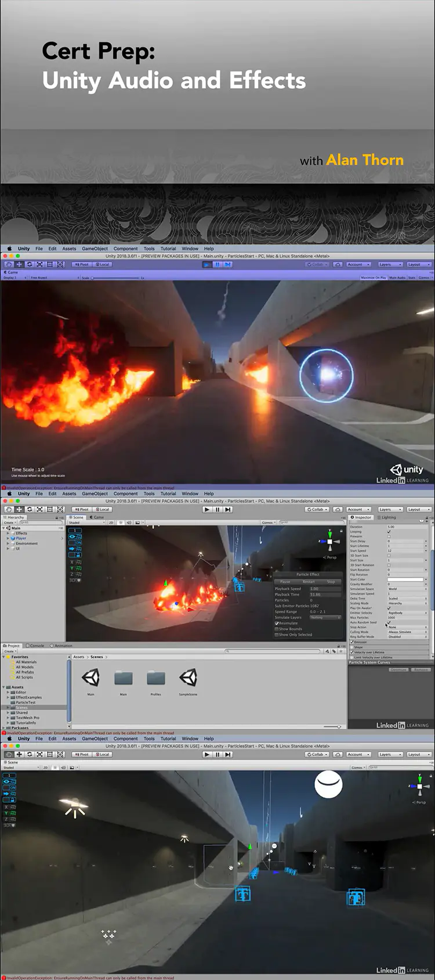Click Play in the maximized Scene view window
This screenshot has height=980, width=435.
pos(207,754)
